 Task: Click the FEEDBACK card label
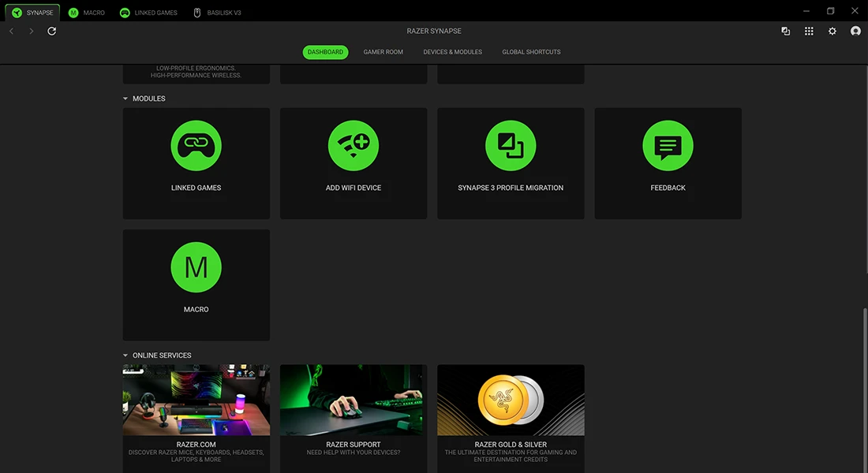coord(668,188)
